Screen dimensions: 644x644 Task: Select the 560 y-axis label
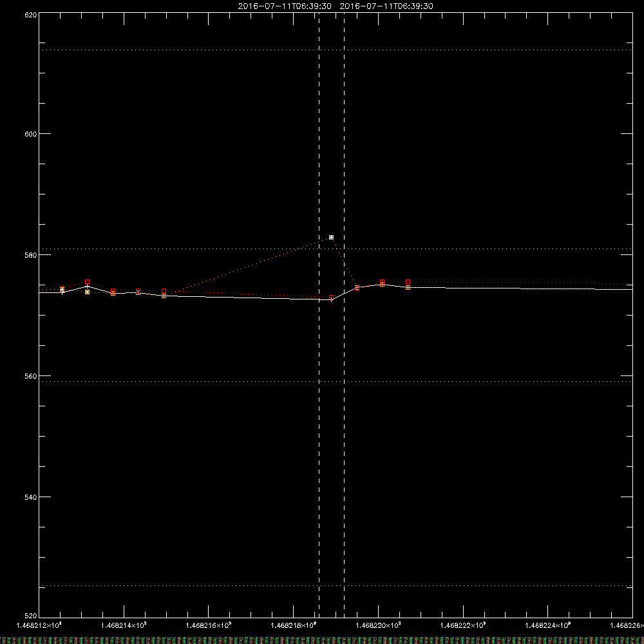(x=31, y=376)
